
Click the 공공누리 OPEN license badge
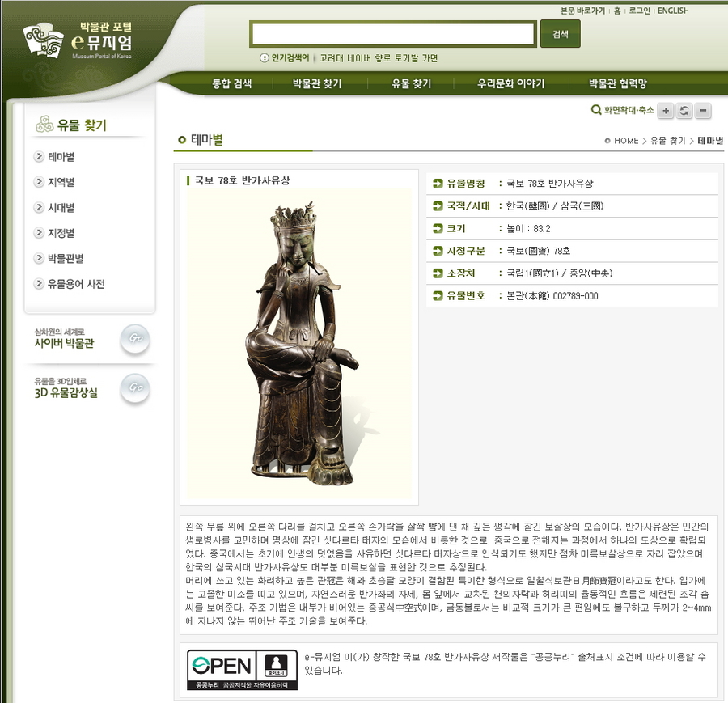[x=242, y=670]
